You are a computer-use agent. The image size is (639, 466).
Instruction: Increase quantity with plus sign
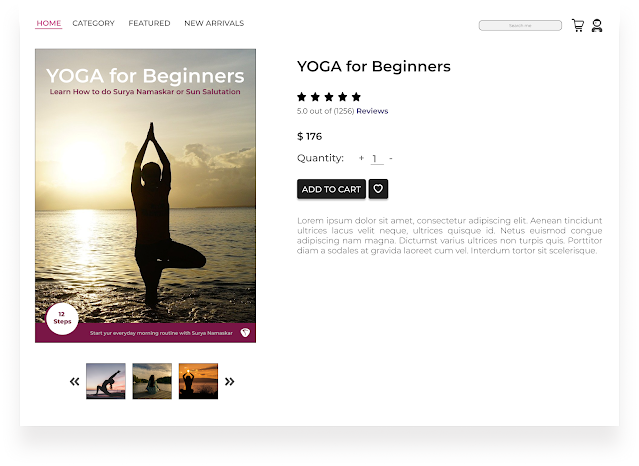[361, 158]
